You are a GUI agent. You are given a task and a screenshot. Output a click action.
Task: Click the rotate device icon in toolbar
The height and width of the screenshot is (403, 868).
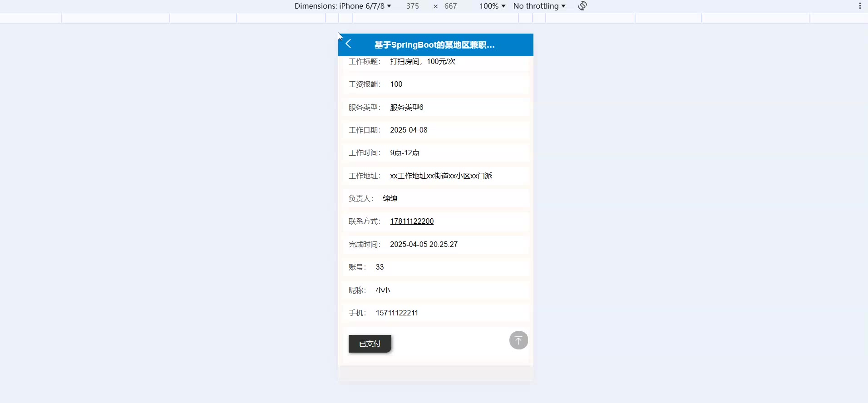pyautogui.click(x=582, y=6)
